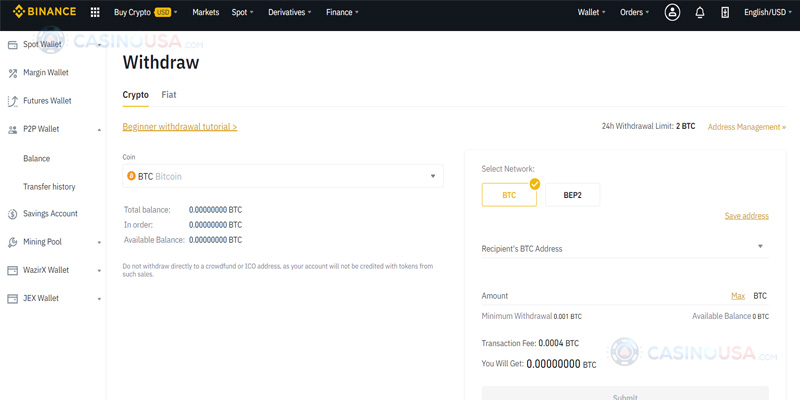Viewport: 800px width, 400px height.
Task: Switch to the Crypto tab
Action: 136,95
